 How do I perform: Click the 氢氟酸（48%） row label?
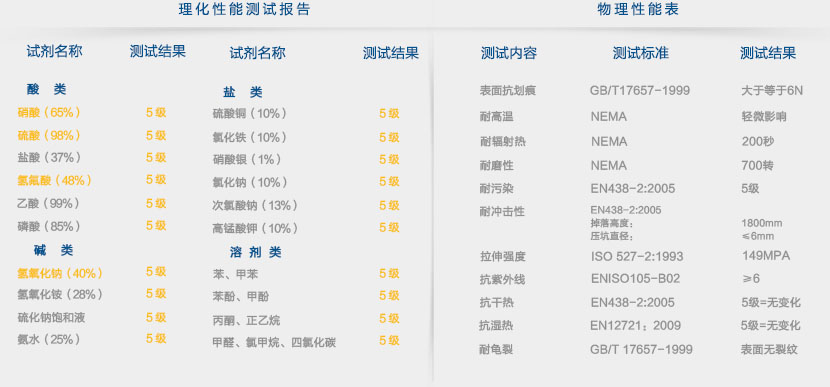[x=55, y=181]
